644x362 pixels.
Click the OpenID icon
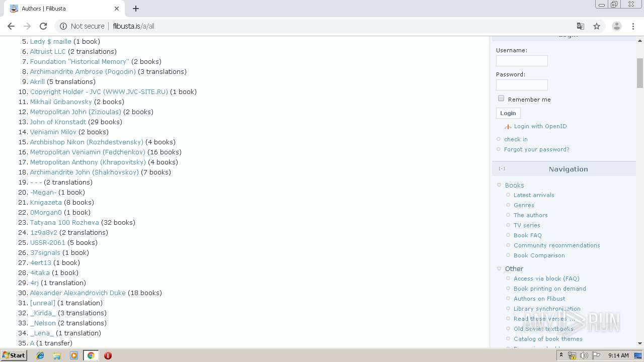508,127
